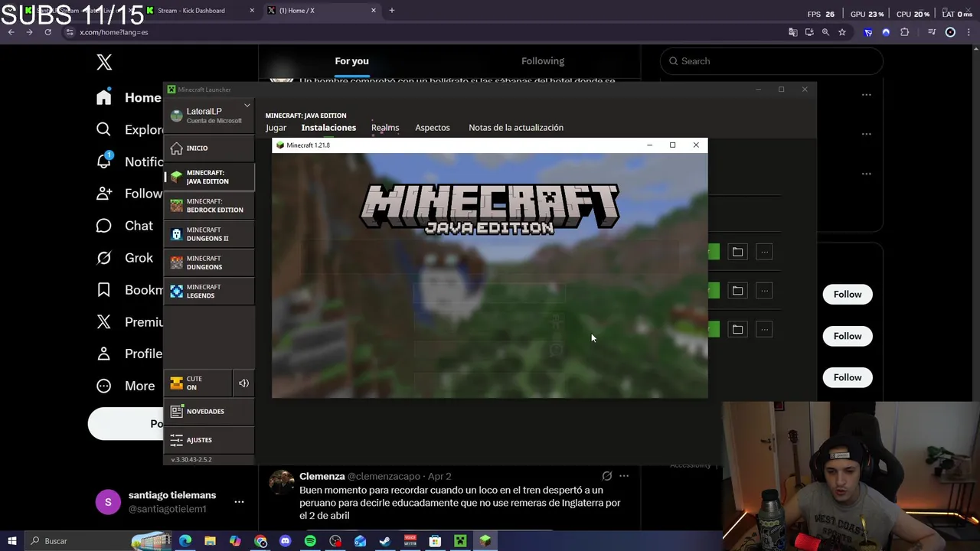
Task: Open the browser extensions puzzle icon
Action: tap(904, 32)
